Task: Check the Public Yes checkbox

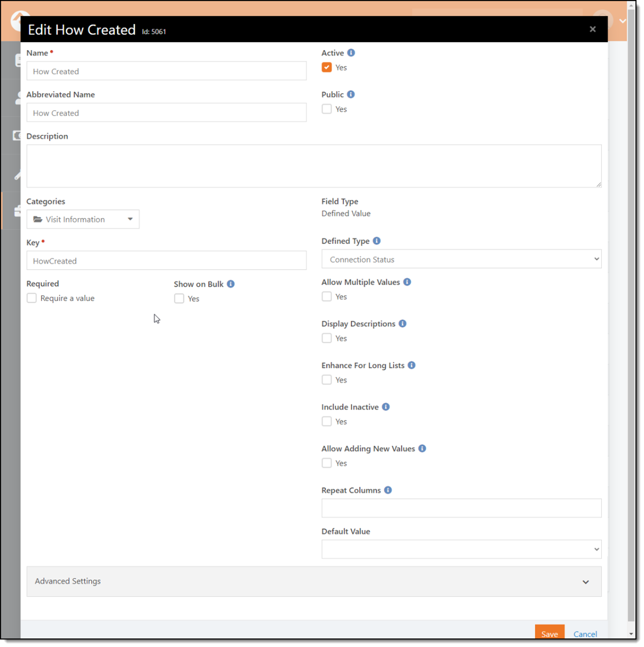Action: (x=327, y=109)
